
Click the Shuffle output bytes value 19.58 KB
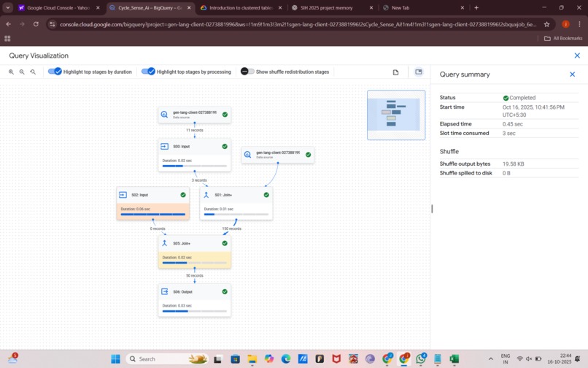point(514,164)
